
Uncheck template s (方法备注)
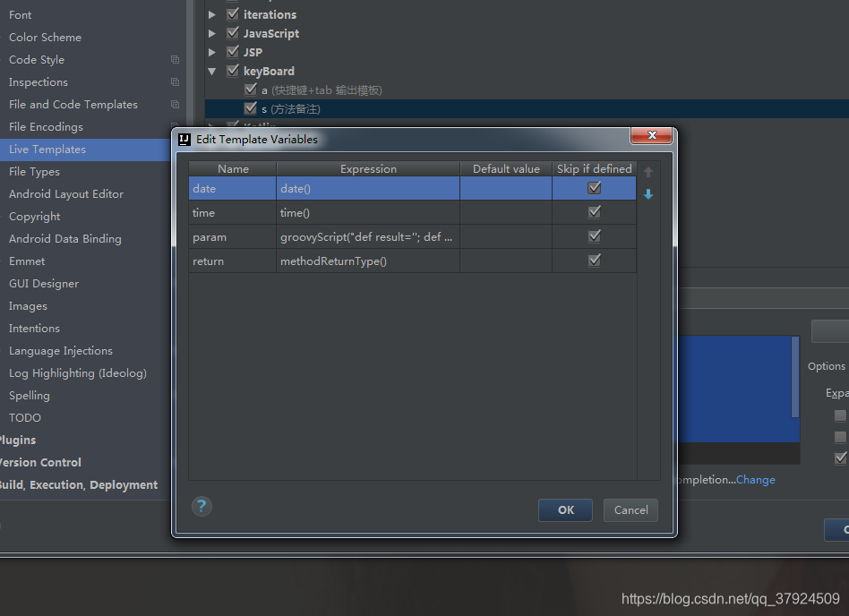coord(250,108)
